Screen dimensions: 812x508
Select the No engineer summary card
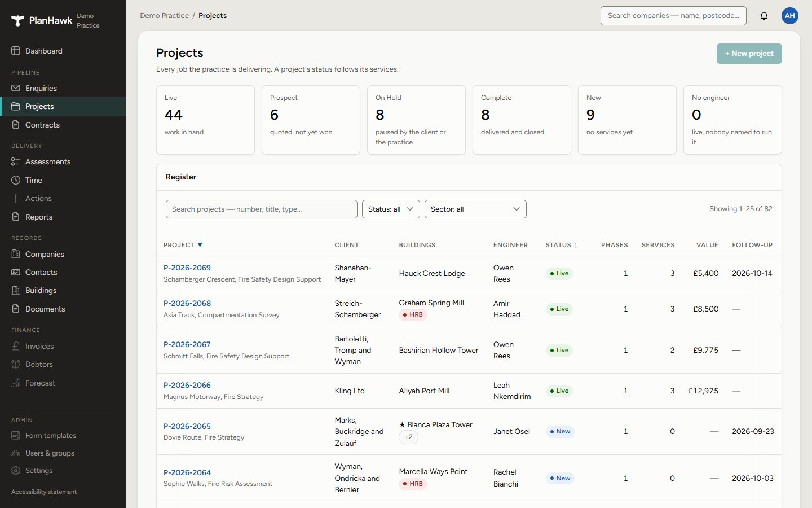[732, 120]
